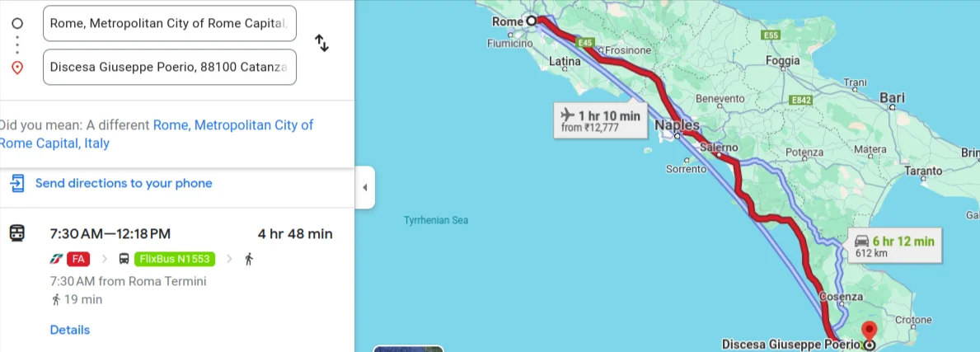Click the red FA train badge
Viewport: 980px width, 352px height.
click(78, 259)
